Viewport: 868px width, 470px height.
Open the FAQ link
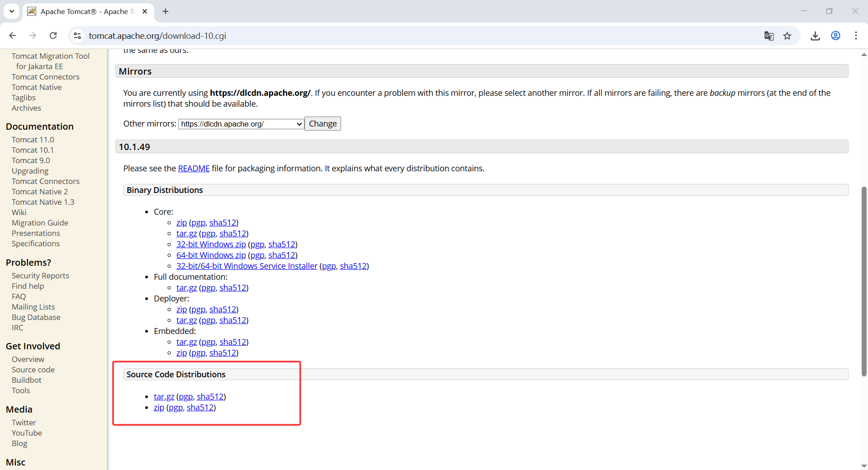click(19, 296)
